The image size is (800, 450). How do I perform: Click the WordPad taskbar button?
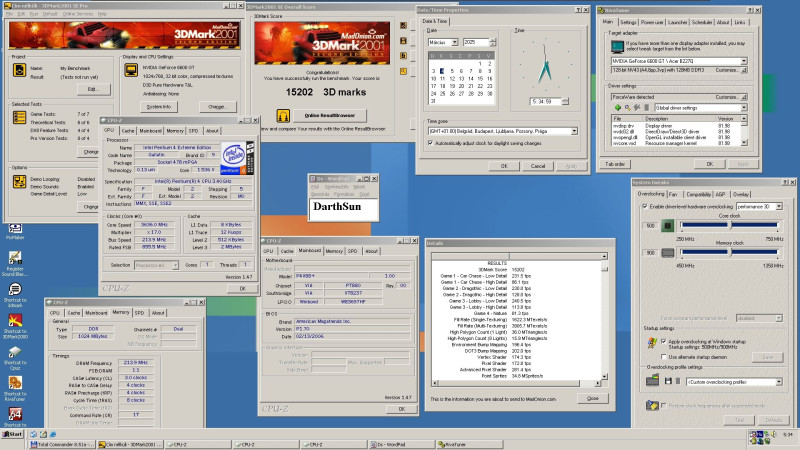[x=401, y=444]
